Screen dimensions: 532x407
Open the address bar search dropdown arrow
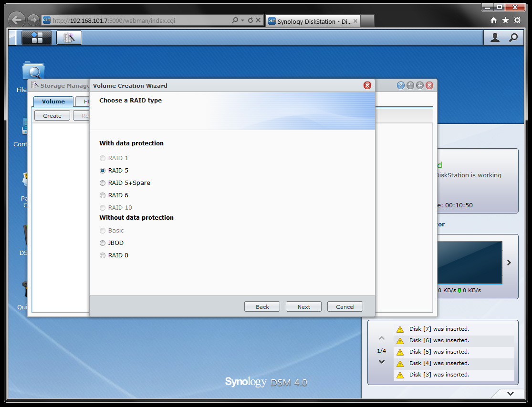[x=242, y=20]
